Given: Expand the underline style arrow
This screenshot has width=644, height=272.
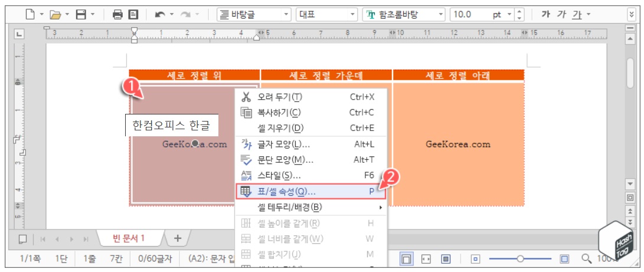Looking at the screenshot, I should (589, 15).
